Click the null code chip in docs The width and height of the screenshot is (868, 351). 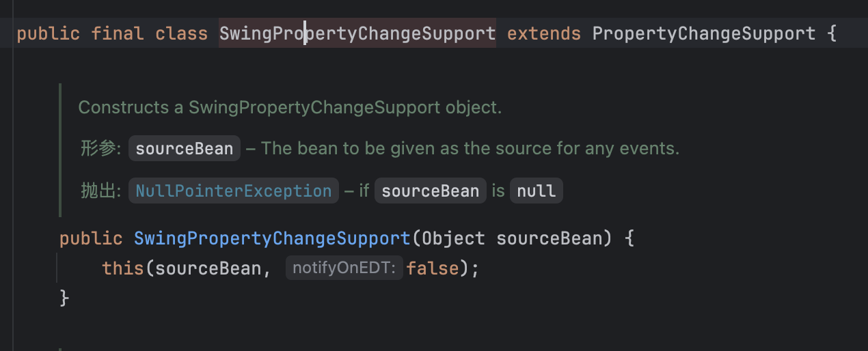[537, 191]
